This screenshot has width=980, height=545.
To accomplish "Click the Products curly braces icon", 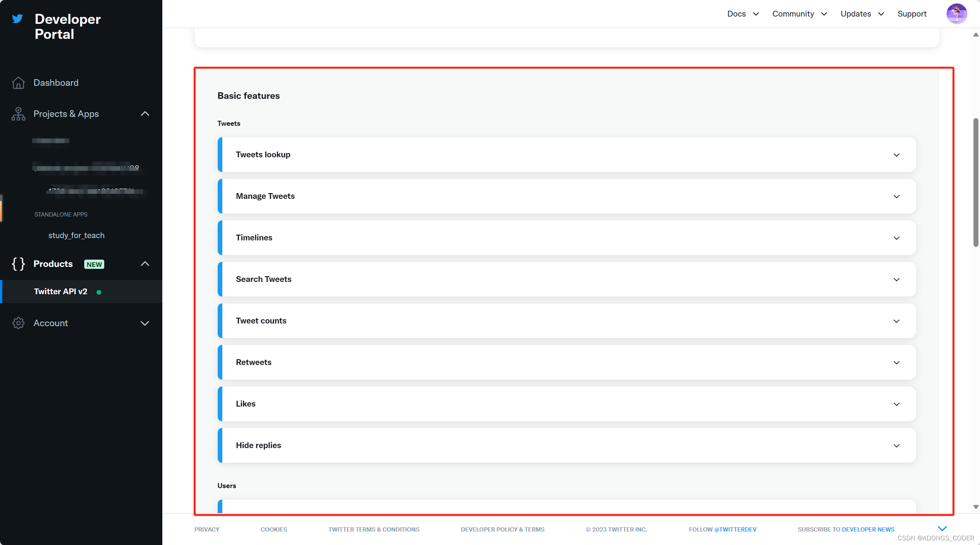I will pyautogui.click(x=18, y=264).
